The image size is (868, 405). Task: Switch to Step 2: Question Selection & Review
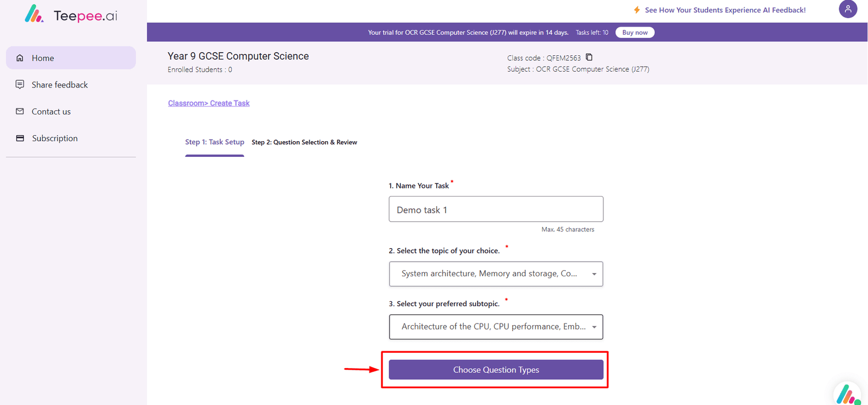click(x=304, y=142)
